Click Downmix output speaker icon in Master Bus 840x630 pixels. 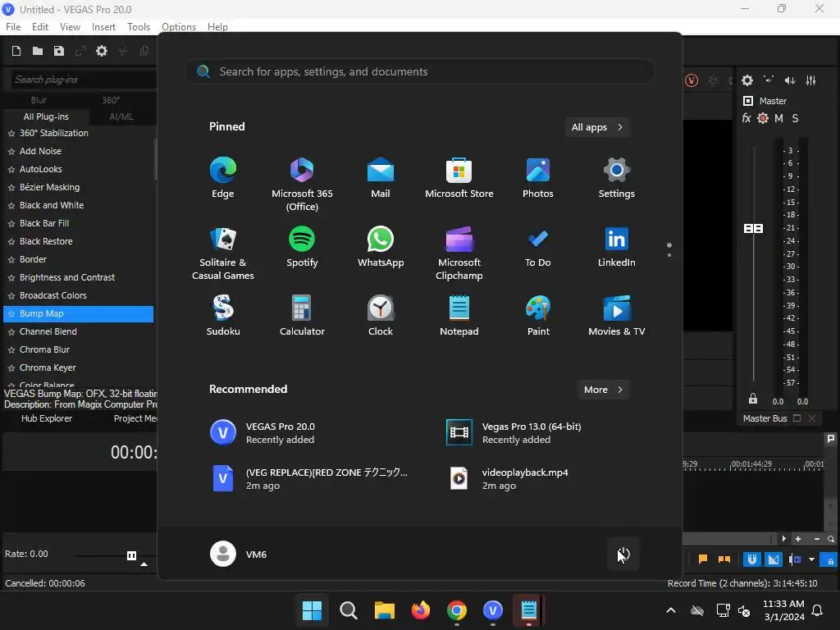(x=768, y=80)
